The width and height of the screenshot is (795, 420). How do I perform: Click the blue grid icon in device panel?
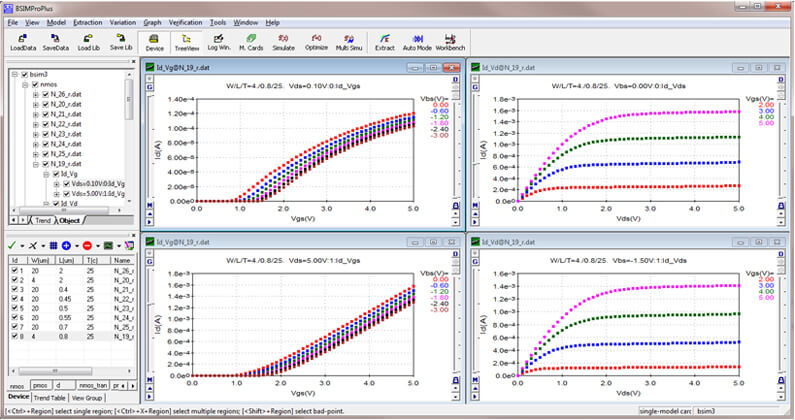coord(53,246)
